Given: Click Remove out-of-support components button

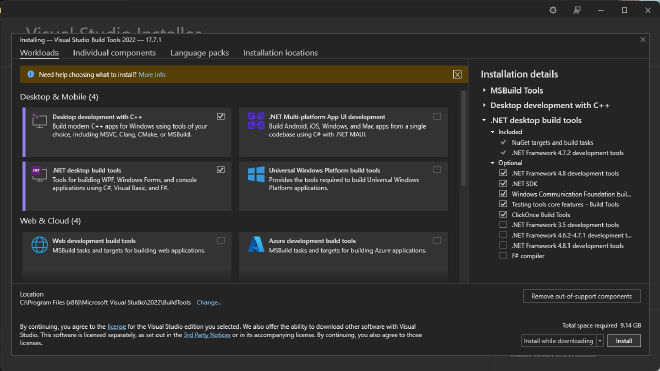Looking at the screenshot, I should [x=582, y=296].
